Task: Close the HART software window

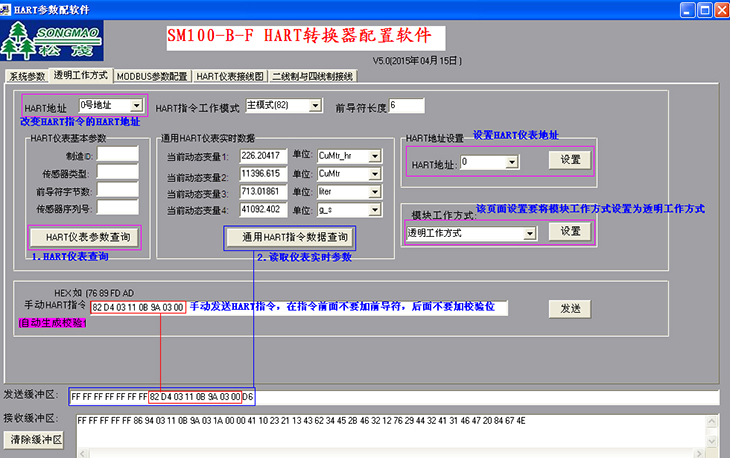Action: click(x=722, y=10)
